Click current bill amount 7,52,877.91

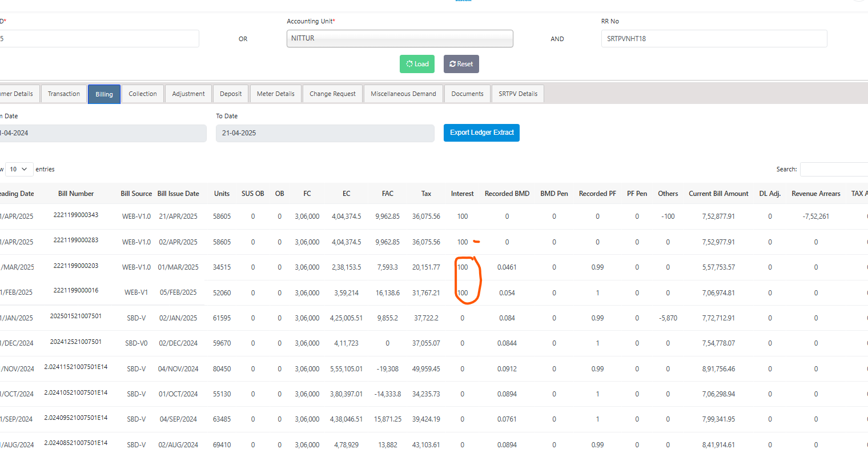tap(718, 217)
